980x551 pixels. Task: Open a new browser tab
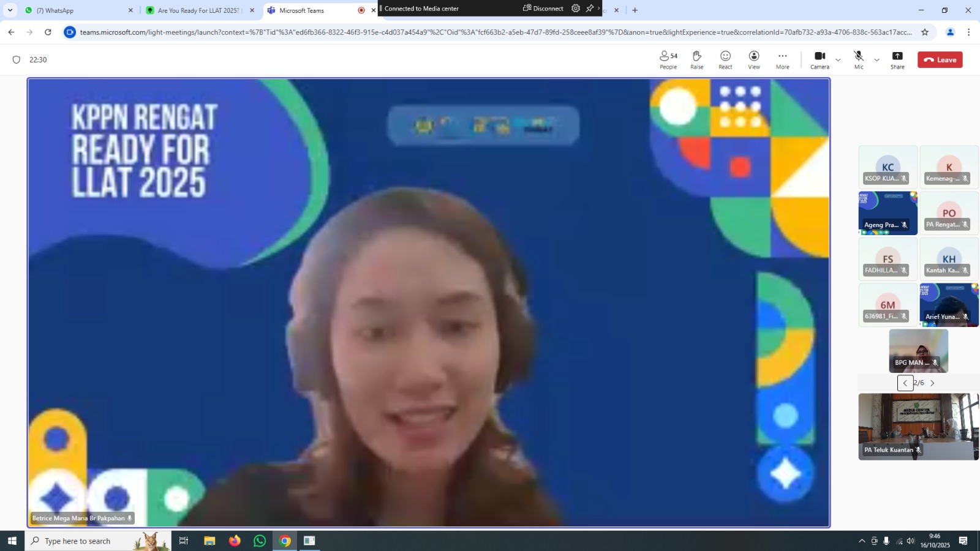coord(635,10)
